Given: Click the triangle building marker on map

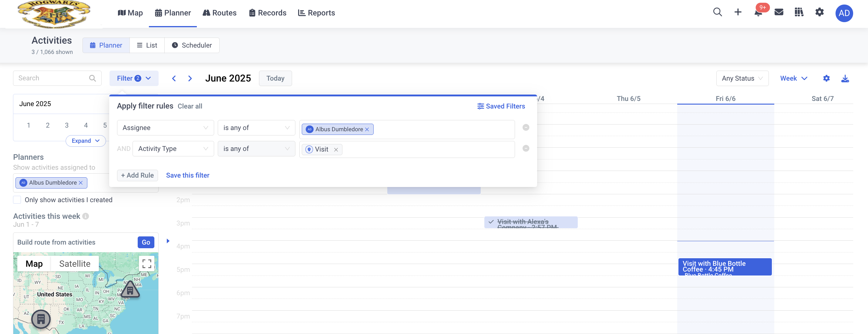Looking at the screenshot, I should coord(130,289).
